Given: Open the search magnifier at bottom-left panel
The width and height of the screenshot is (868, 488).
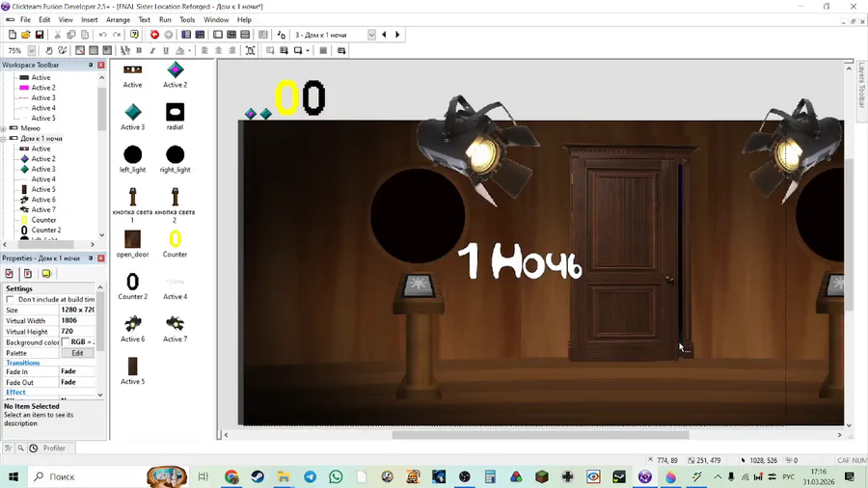Looking at the screenshot, I should pos(20,448).
